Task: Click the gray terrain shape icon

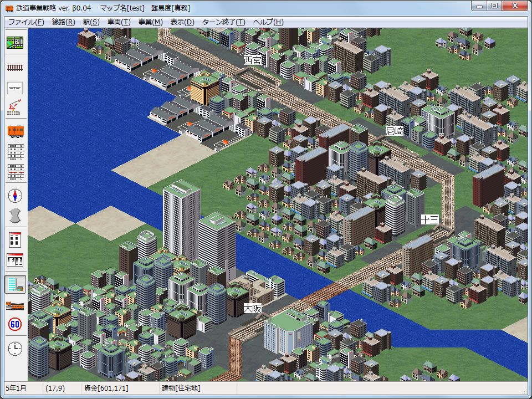Action: (15, 215)
